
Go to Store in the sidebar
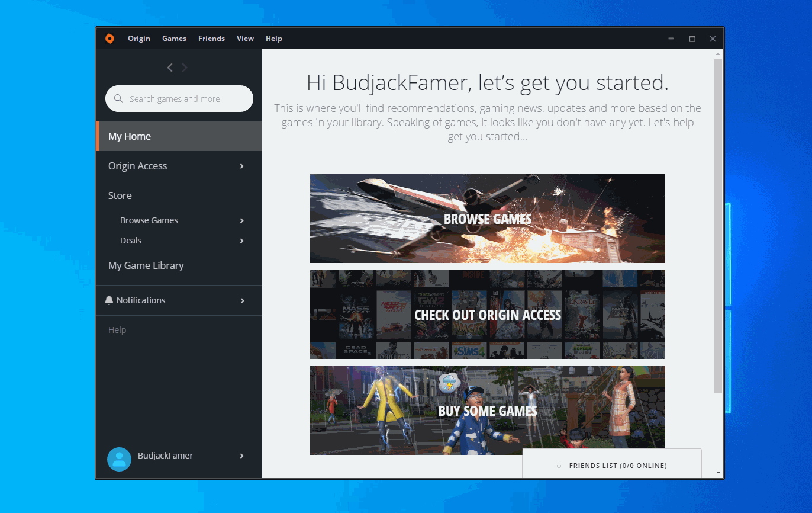[120, 195]
